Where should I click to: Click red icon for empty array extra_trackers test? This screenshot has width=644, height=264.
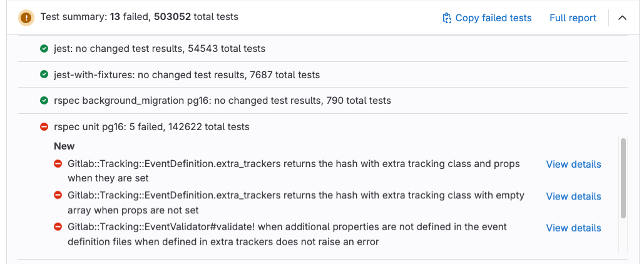58,195
